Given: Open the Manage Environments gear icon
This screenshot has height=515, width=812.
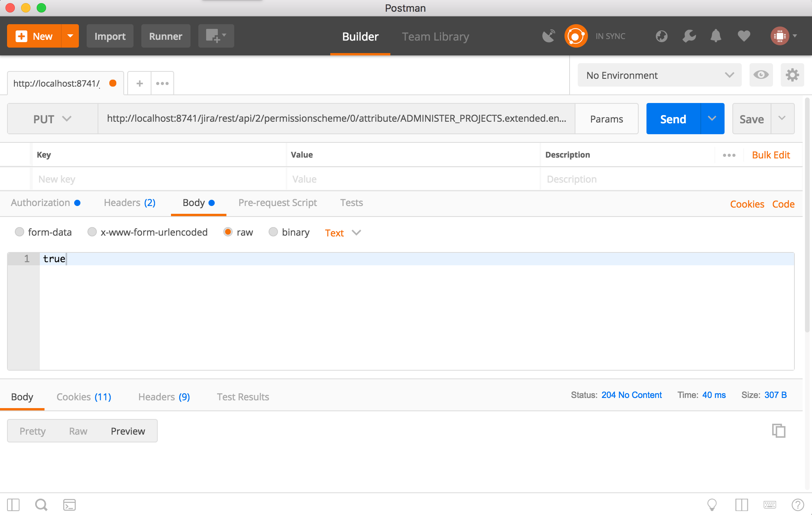Looking at the screenshot, I should (792, 75).
